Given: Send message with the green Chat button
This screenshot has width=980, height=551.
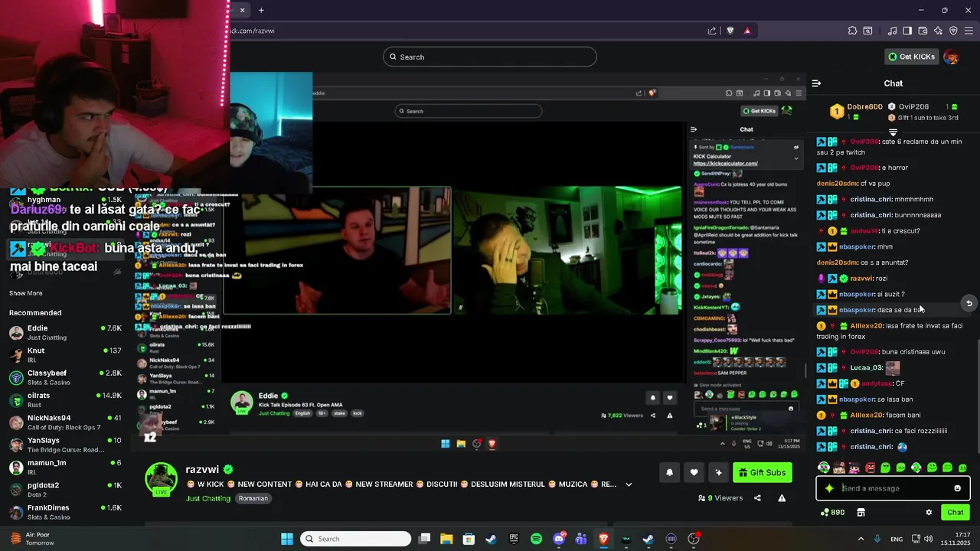Looking at the screenshot, I should 955,512.
